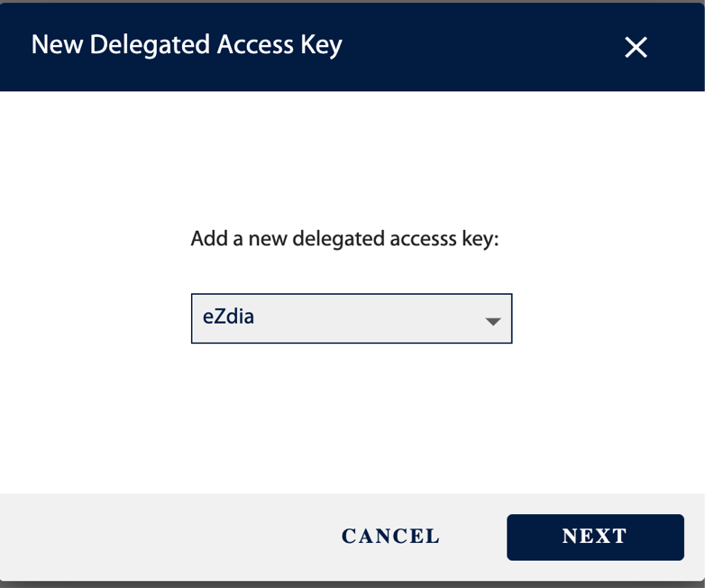The height and width of the screenshot is (588, 705).
Task: Dismiss the dialog using the white X
Action: point(636,47)
